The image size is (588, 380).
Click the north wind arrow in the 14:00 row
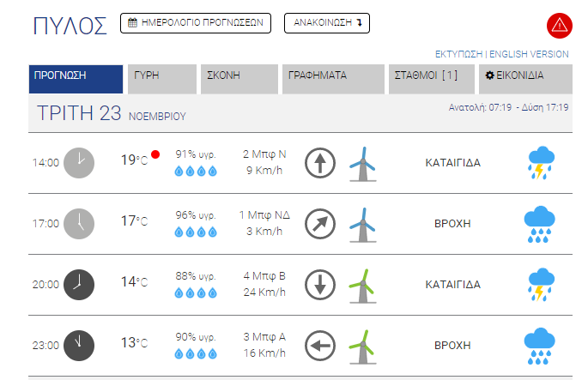pos(320,163)
